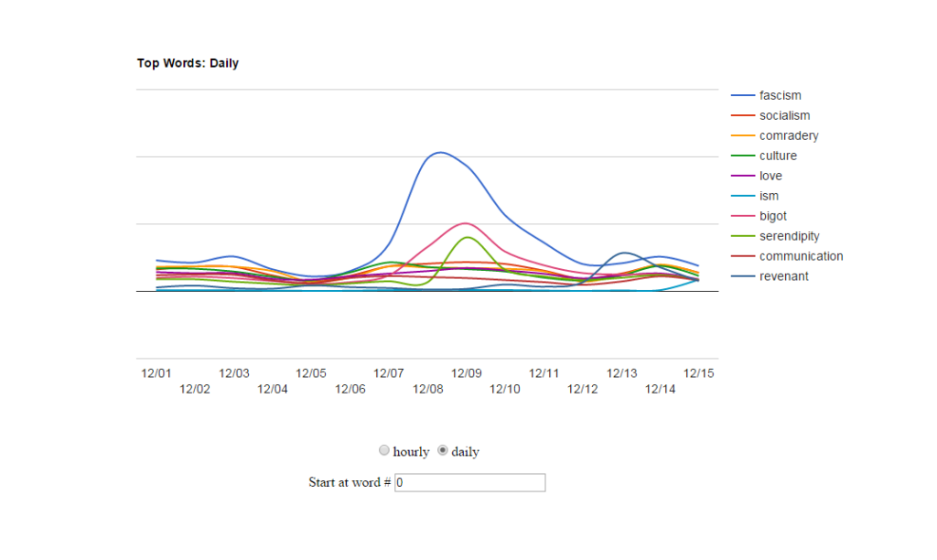Click the socialism legend label
The height and width of the screenshot is (560, 937).
784,116
